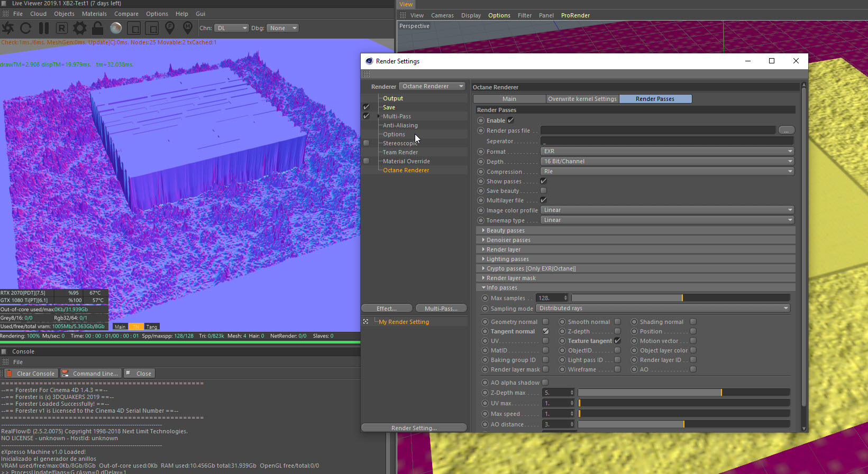Switch to the Overwrite kernel Settings tab

click(x=582, y=99)
